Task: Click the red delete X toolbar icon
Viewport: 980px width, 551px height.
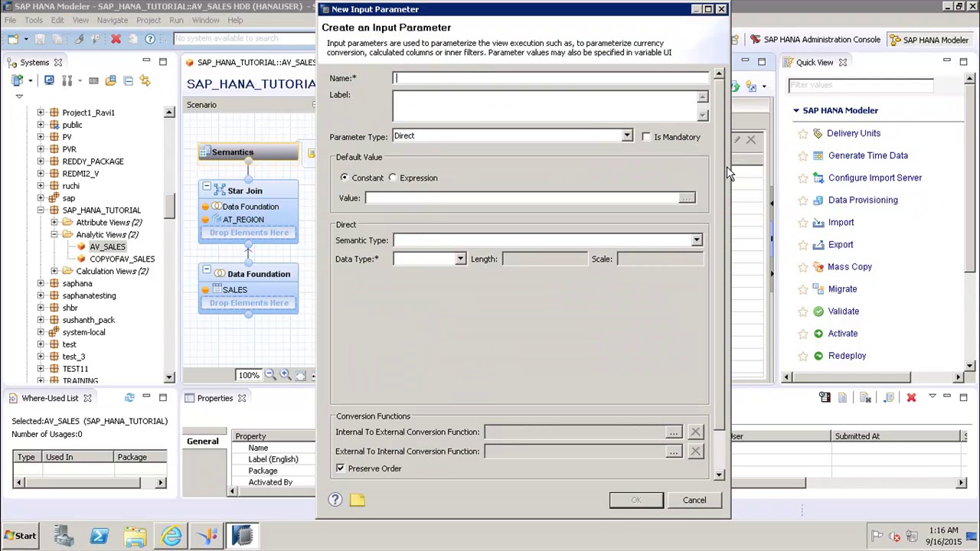Action: (116, 38)
